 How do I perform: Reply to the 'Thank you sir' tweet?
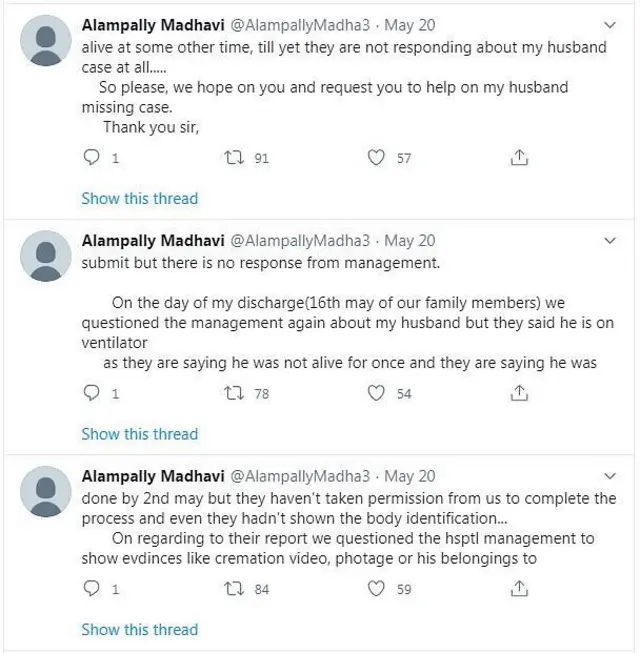tap(91, 158)
